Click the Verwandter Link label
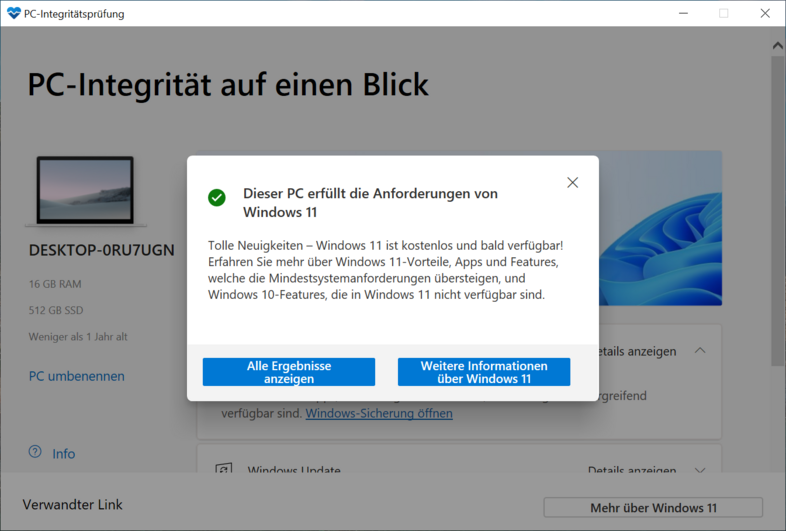786x531 pixels. coord(73,504)
